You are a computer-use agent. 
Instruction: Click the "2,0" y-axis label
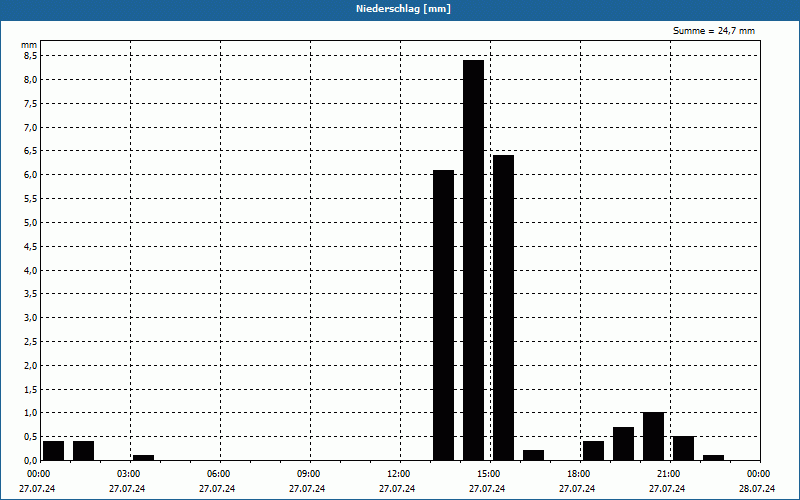31,365
